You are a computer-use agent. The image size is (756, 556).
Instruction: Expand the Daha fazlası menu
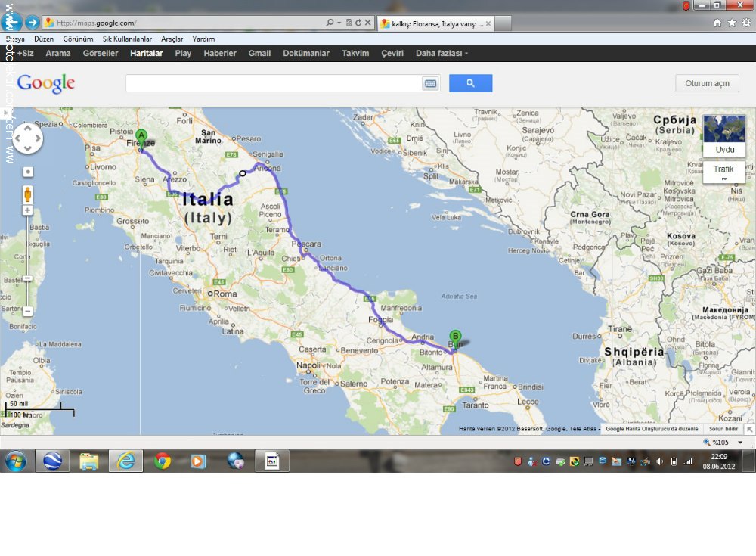click(x=442, y=53)
